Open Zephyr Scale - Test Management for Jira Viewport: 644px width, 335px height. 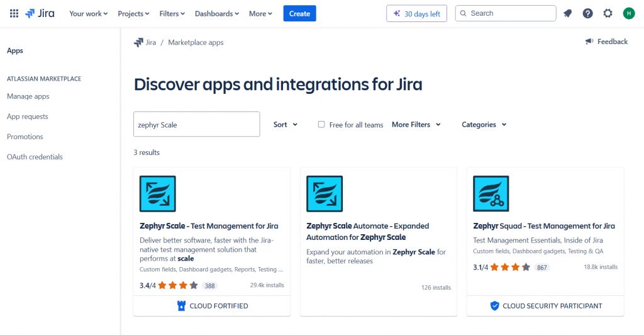(x=209, y=225)
